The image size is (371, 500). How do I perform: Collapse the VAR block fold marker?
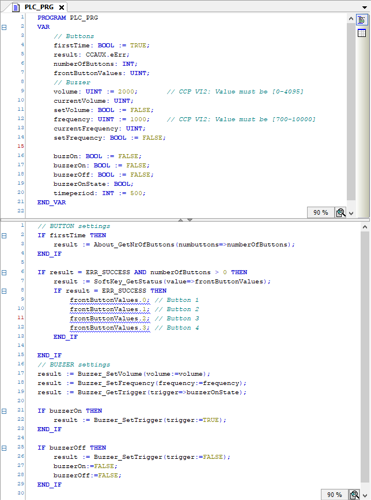click(x=4, y=27)
